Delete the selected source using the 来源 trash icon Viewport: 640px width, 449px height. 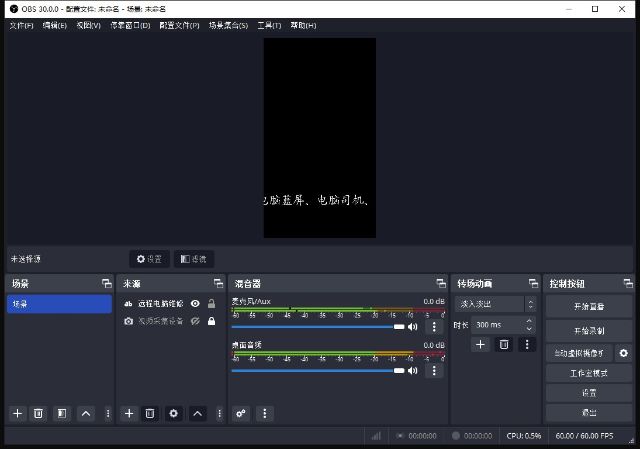150,413
